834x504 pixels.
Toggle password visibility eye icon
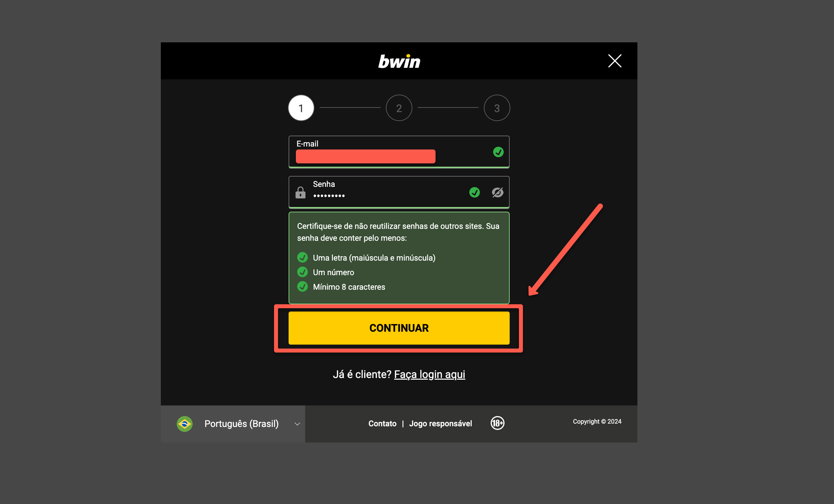tap(497, 192)
